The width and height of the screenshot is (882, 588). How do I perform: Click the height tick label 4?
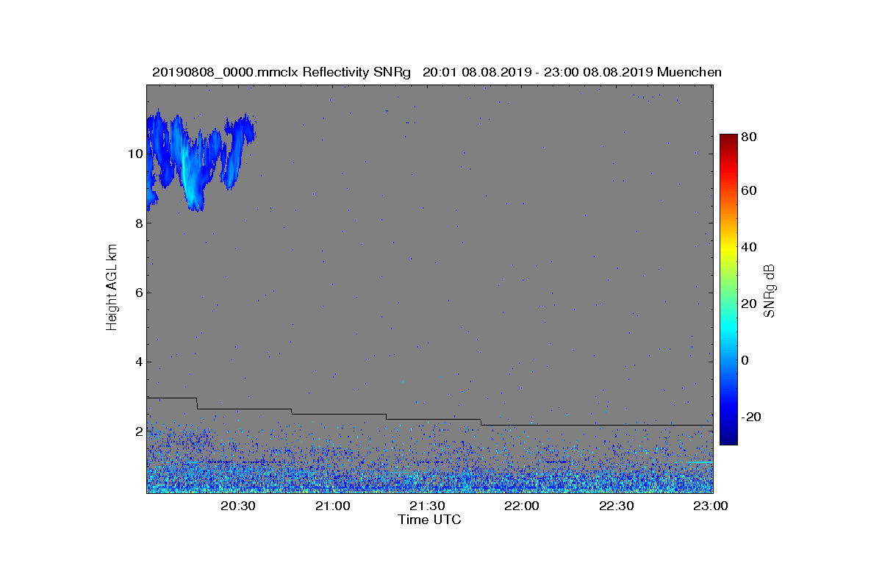(x=138, y=362)
